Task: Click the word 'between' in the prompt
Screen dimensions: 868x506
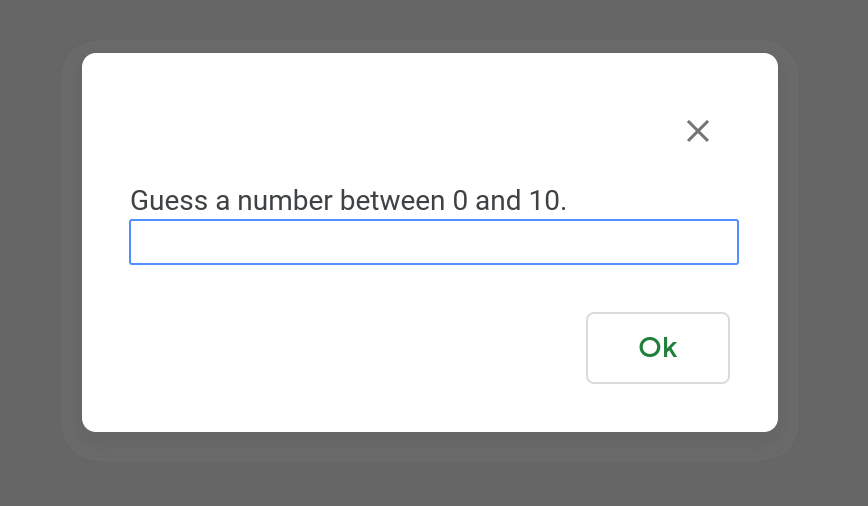Action: [x=392, y=200]
